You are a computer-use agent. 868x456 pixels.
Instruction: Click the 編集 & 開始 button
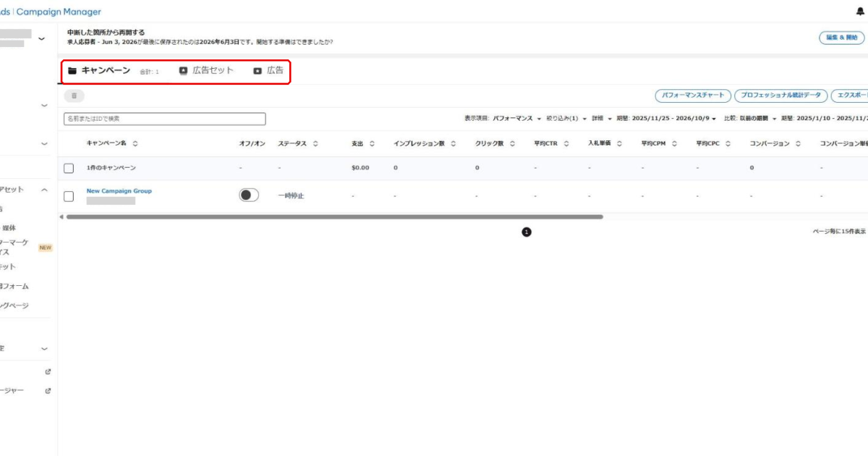[841, 38]
